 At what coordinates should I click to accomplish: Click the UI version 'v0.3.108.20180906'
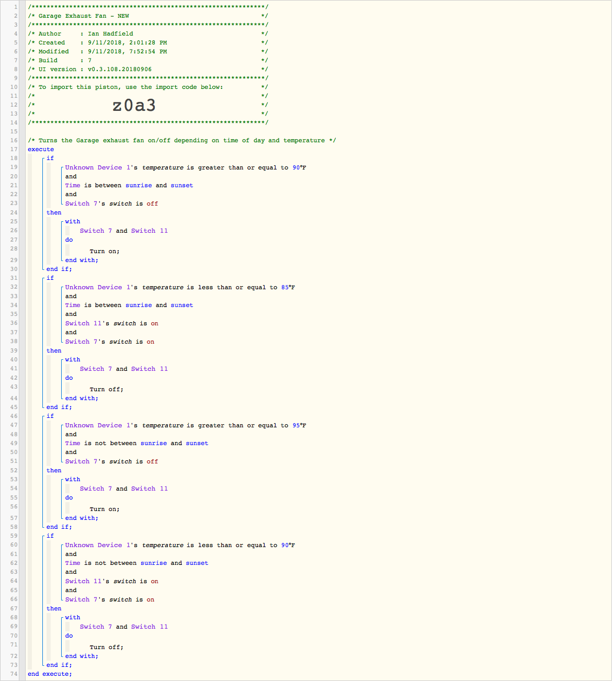pos(120,69)
